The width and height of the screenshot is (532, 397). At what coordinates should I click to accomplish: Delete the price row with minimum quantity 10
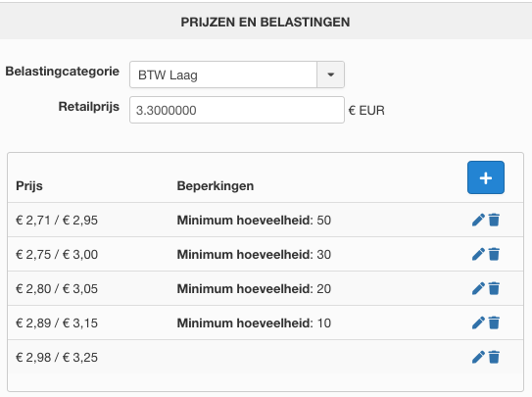click(x=494, y=323)
